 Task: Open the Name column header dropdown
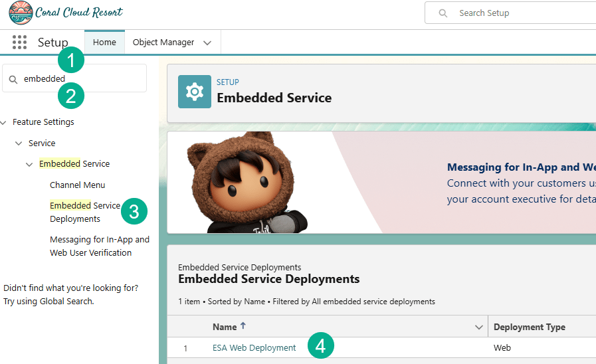pos(478,327)
